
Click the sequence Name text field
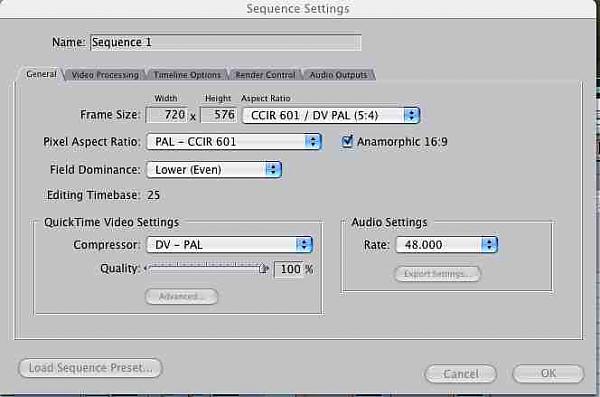225,42
